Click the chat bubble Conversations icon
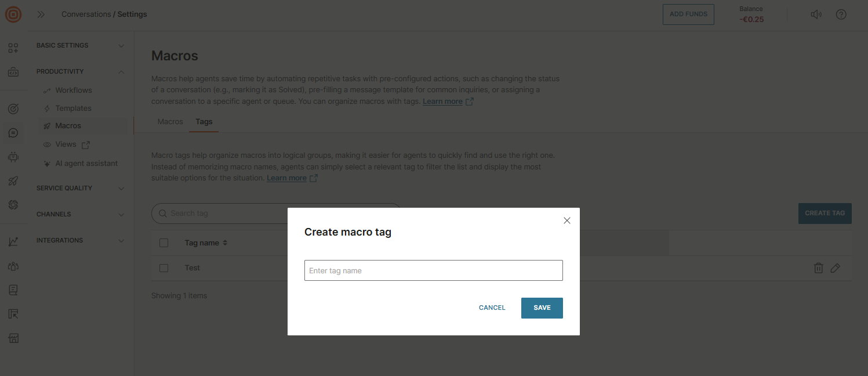This screenshot has width=868, height=376. pyautogui.click(x=13, y=133)
